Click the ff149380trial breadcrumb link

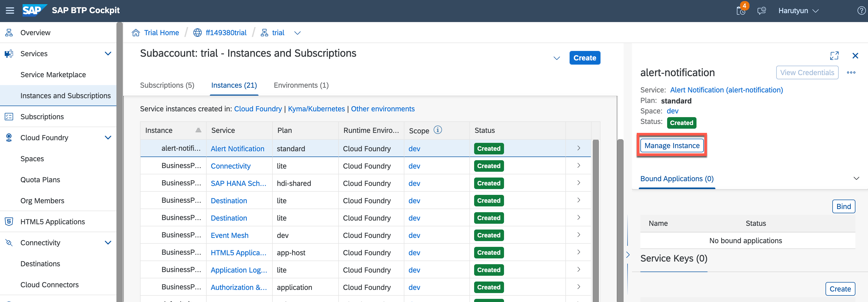pyautogui.click(x=226, y=33)
